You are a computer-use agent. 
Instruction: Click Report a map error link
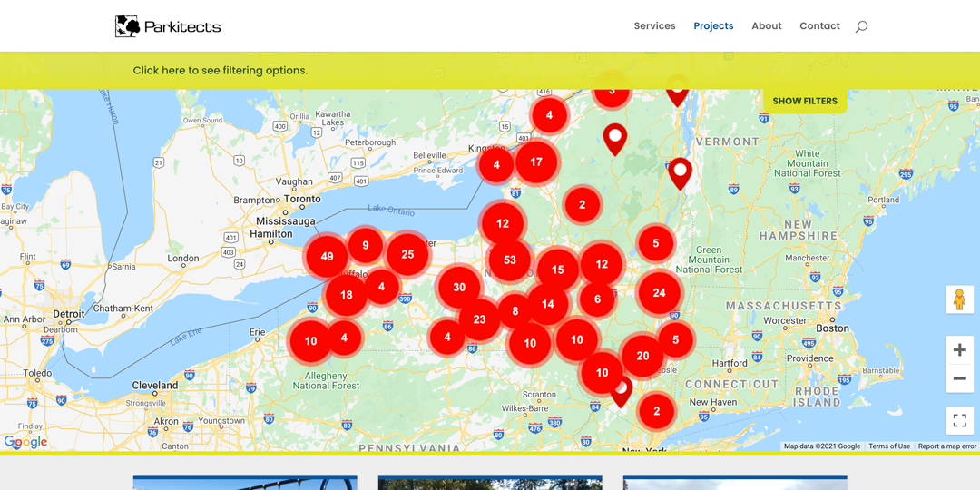(946, 446)
